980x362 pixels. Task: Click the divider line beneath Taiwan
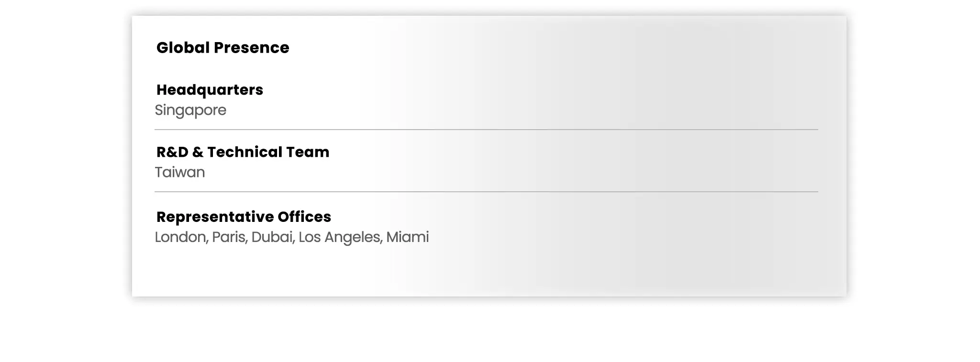pyautogui.click(x=486, y=192)
